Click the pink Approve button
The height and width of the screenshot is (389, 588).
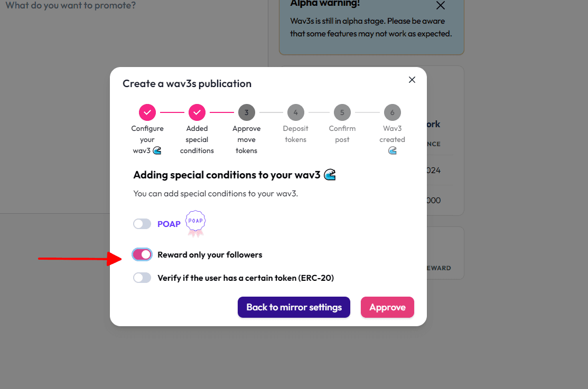point(387,307)
